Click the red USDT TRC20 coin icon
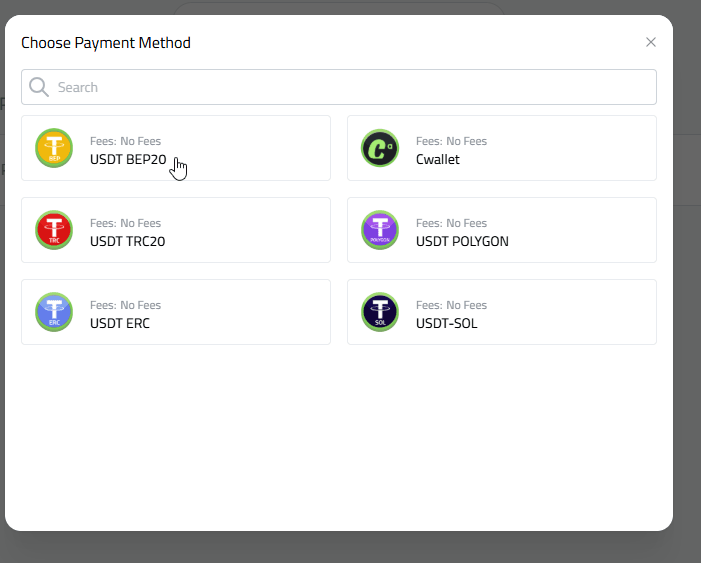The image size is (702, 564). coord(54,230)
